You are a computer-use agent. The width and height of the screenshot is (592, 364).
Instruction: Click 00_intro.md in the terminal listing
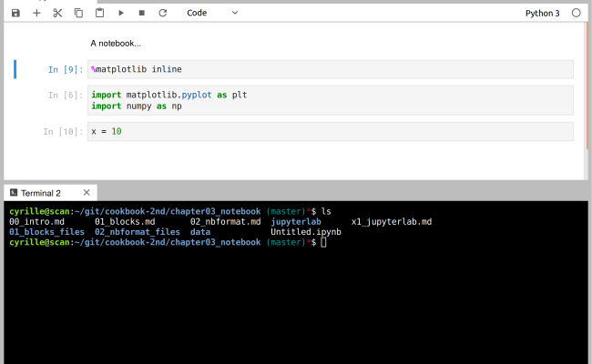(36, 222)
